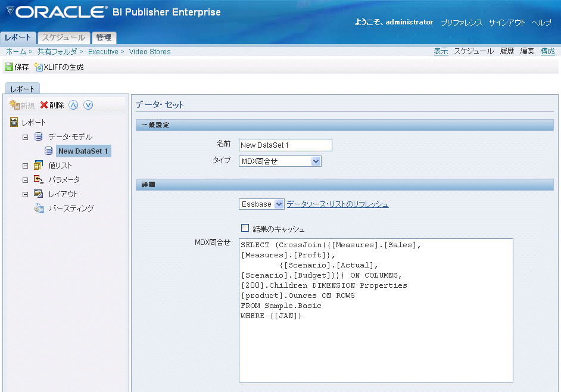Click the 一般設定 section header
The image size is (561, 392).
[345, 125]
